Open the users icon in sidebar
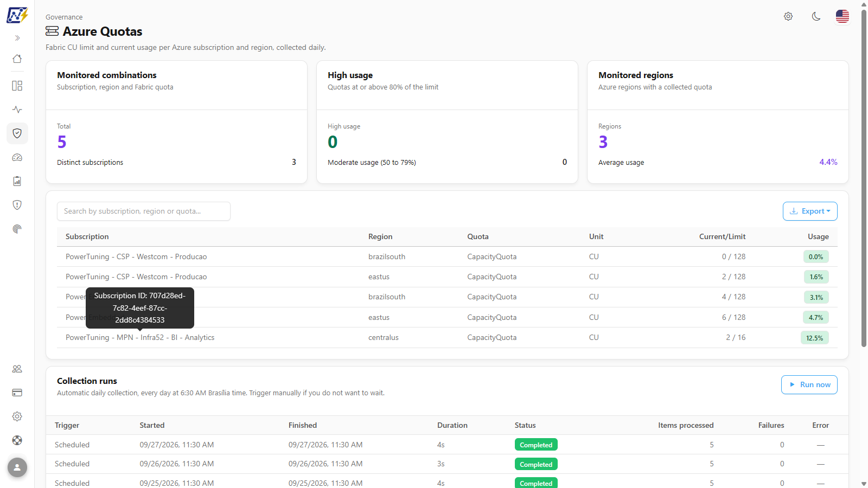This screenshot has height=488, width=868. pos(17,369)
